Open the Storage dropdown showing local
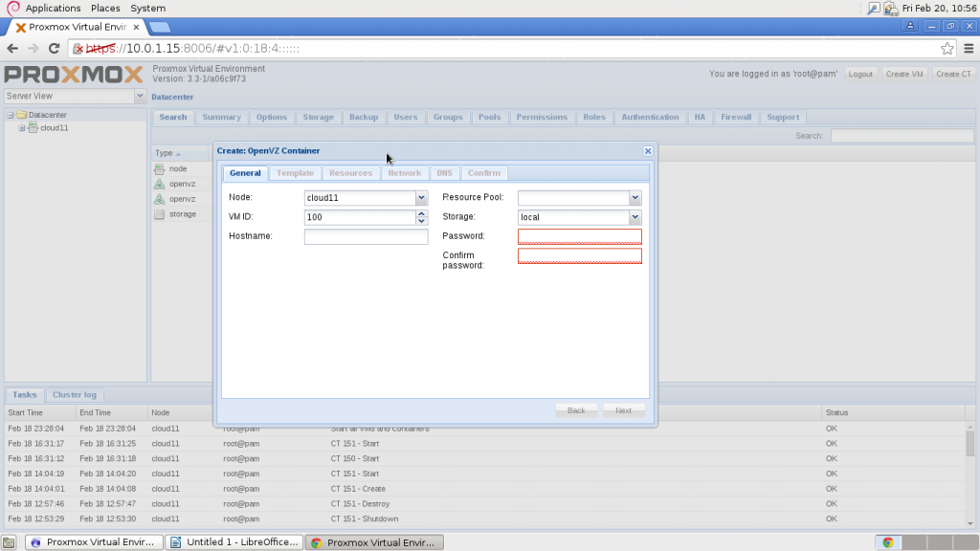The image size is (980, 551). (635, 217)
